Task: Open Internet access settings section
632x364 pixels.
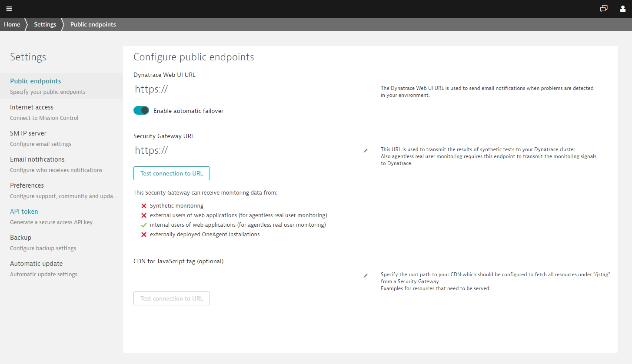Action: pyautogui.click(x=61, y=112)
